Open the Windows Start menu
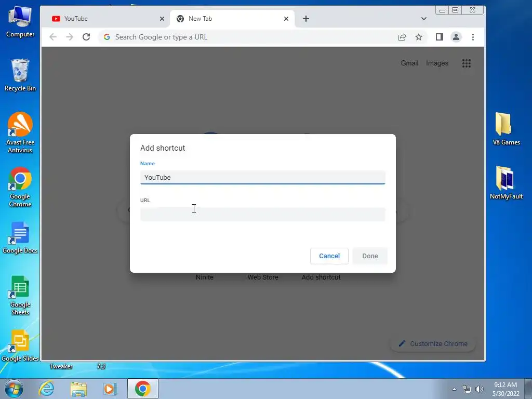 click(14, 389)
